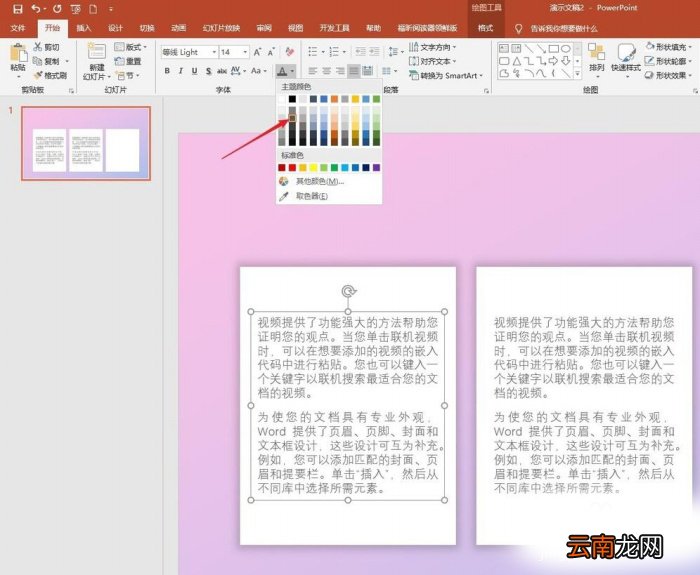Pick the purple standard color swatch

pyautogui.click(x=376, y=167)
